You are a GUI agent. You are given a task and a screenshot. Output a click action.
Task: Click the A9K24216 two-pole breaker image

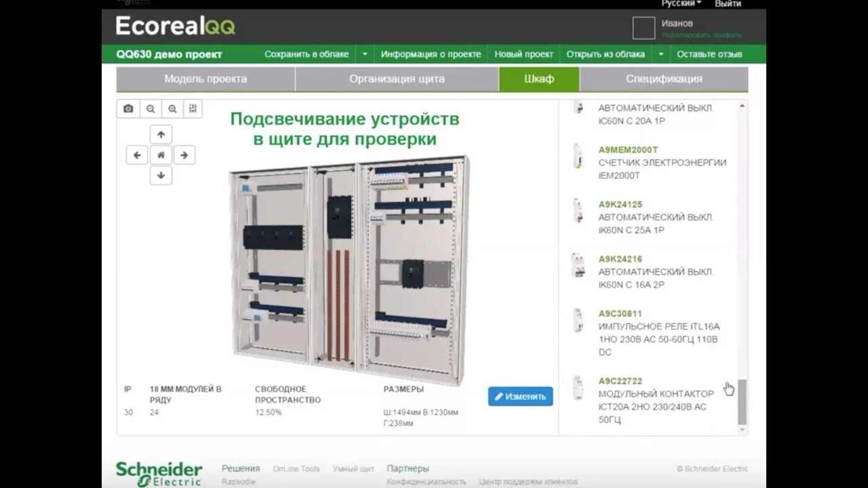[578, 265]
